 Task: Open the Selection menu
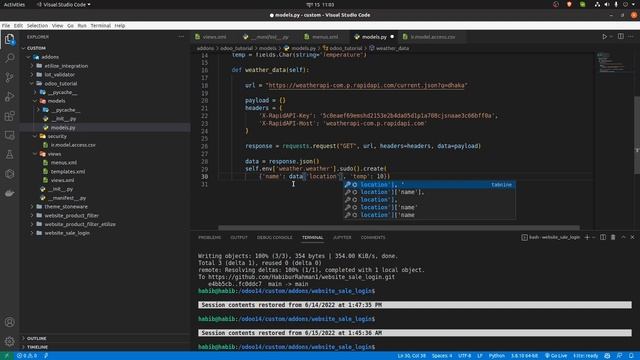[x=37, y=25]
